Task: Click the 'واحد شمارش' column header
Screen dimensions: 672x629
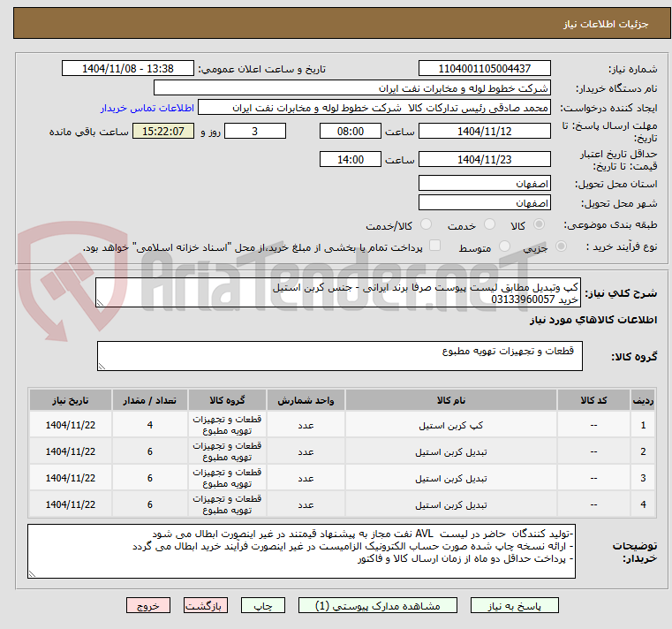Action: tap(306, 400)
